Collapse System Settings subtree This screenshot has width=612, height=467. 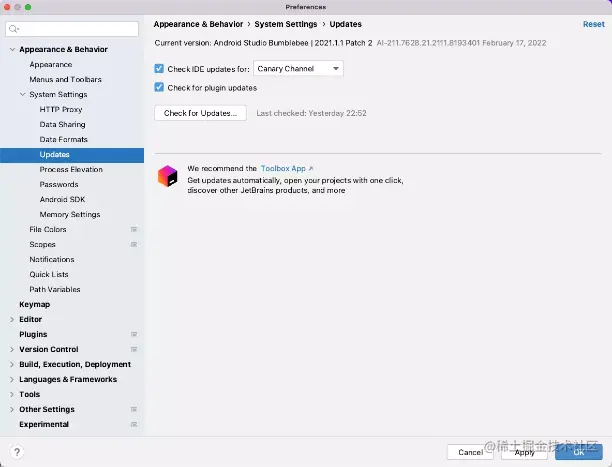coord(23,94)
